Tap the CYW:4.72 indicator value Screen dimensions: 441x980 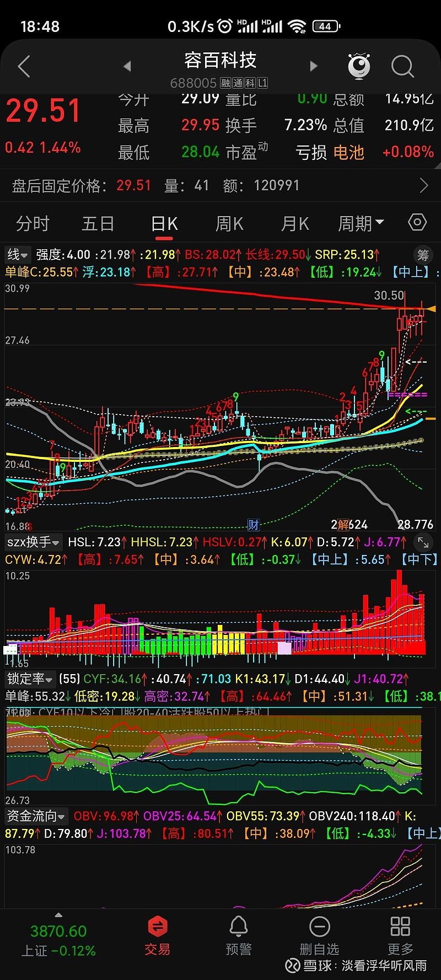click(x=36, y=559)
